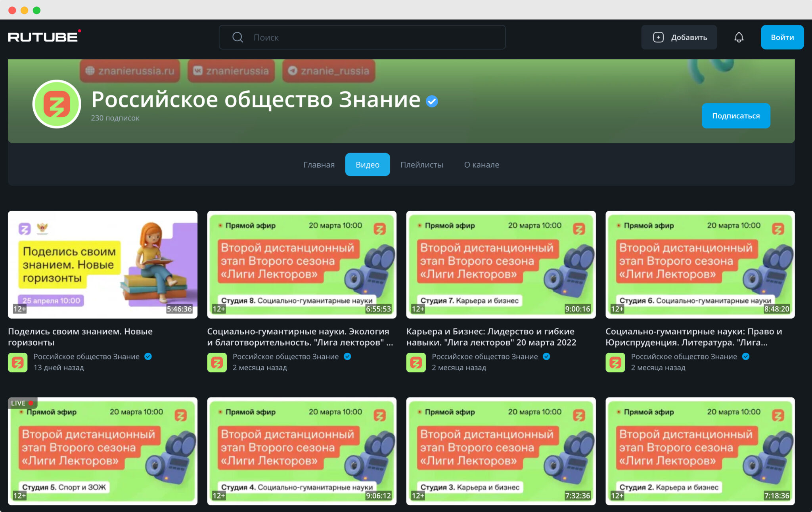Select the О канале tab
The height and width of the screenshot is (512, 812).
(481, 164)
